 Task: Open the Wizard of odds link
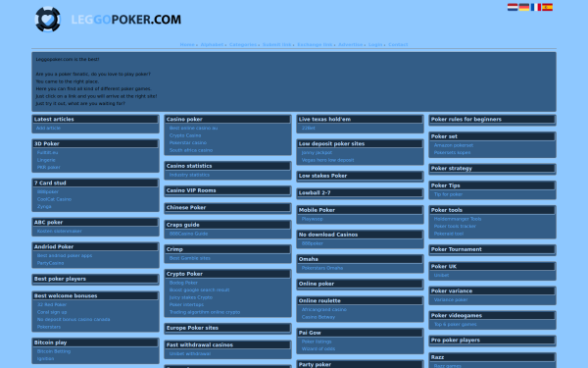(318, 348)
